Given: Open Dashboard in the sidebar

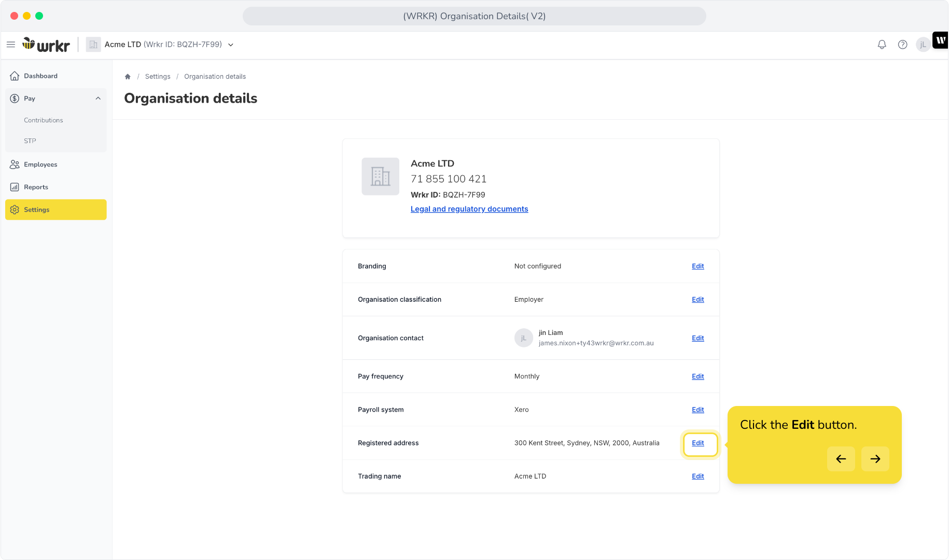Looking at the screenshot, I should [56, 76].
